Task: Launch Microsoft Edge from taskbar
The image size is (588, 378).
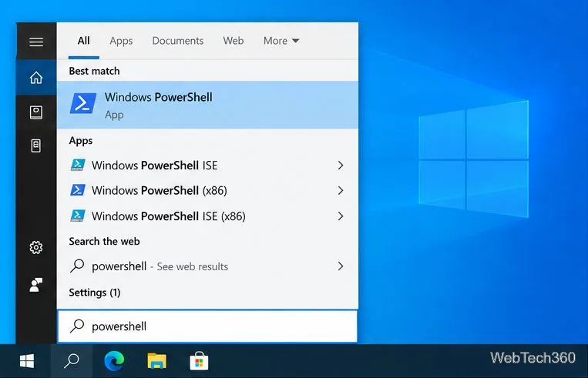Action: coord(114,361)
